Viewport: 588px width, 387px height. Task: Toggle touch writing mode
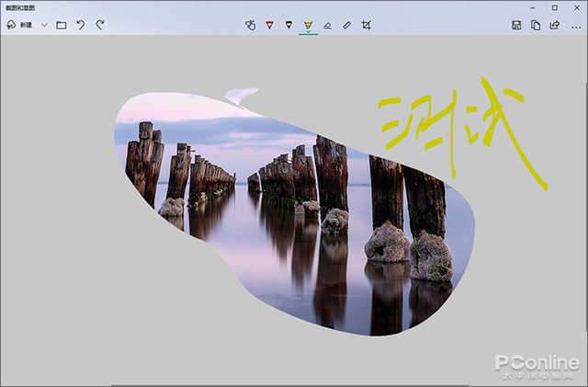point(250,25)
